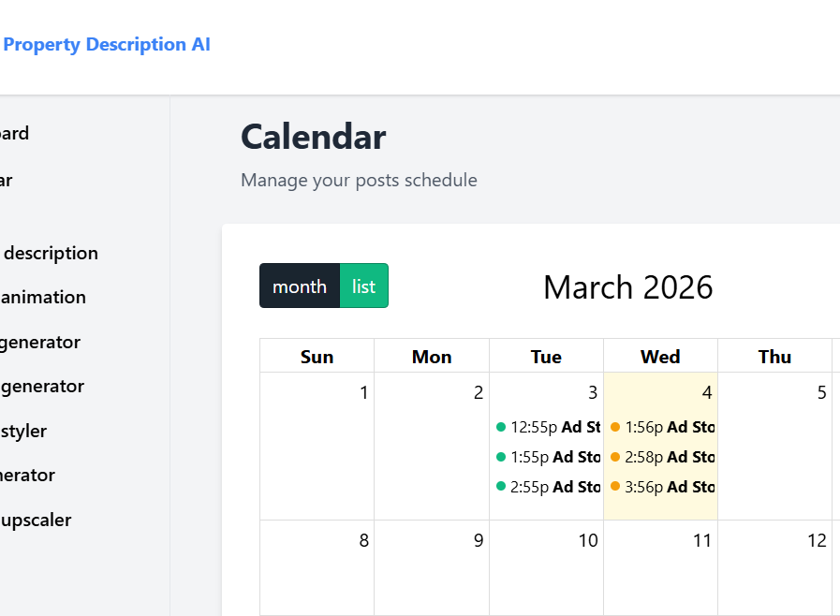The image size is (840, 616).
Task: Click the Property Description AI logo link
Action: [107, 44]
